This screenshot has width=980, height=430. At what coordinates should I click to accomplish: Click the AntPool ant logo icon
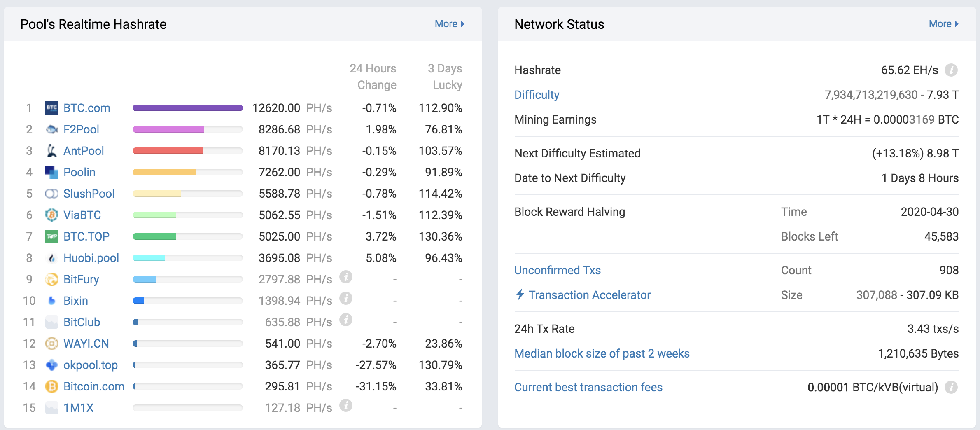point(51,151)
